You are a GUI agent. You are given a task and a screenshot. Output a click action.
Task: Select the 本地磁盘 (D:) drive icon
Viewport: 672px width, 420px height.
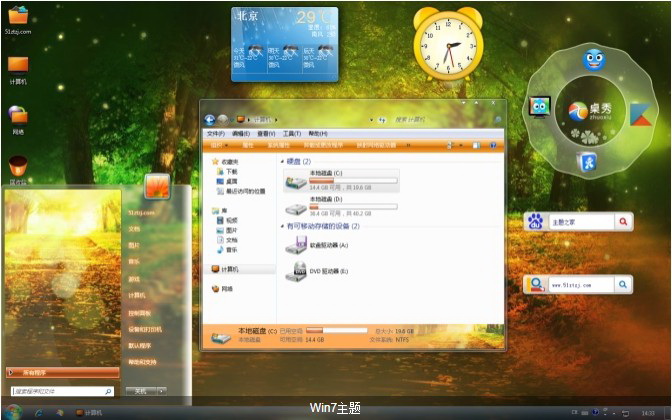click(x=296, y=208)
